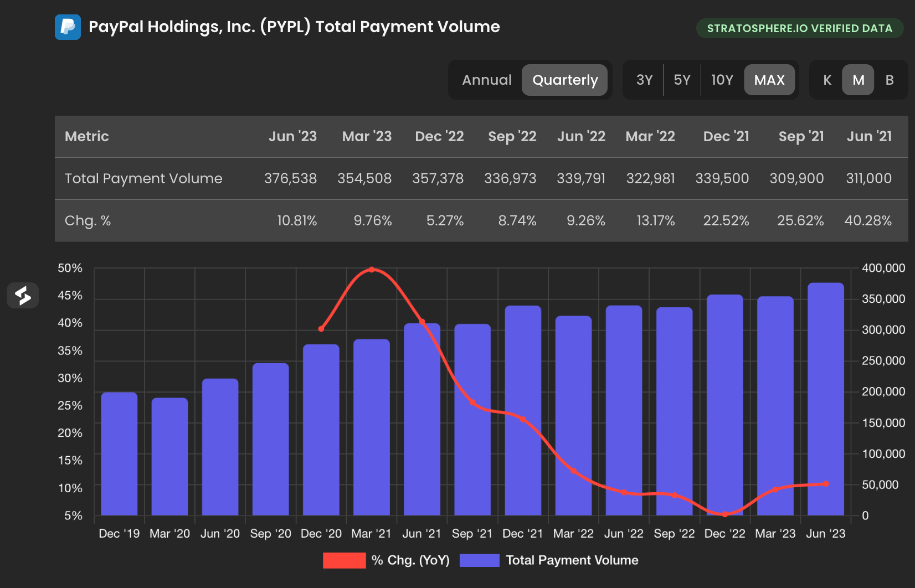Click the Stratosphere icon on the left edge
Screen dimensions: 915x588
[x=23, y=296]
